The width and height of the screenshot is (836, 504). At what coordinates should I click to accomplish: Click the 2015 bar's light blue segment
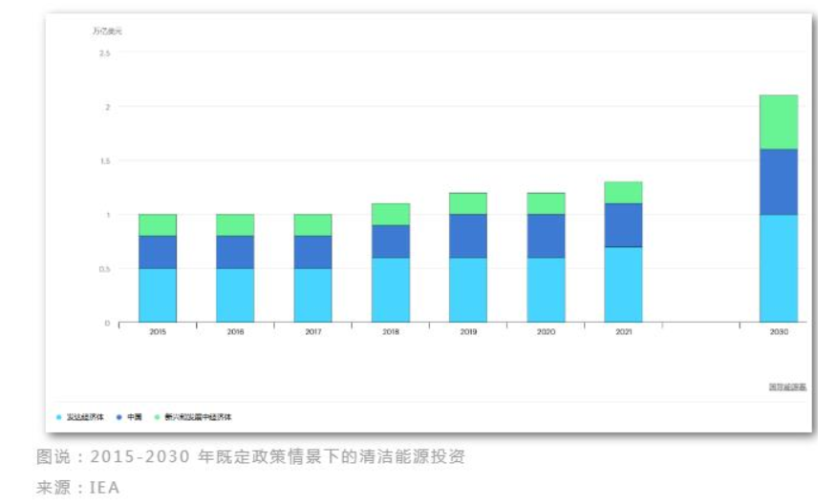point(158,295)
